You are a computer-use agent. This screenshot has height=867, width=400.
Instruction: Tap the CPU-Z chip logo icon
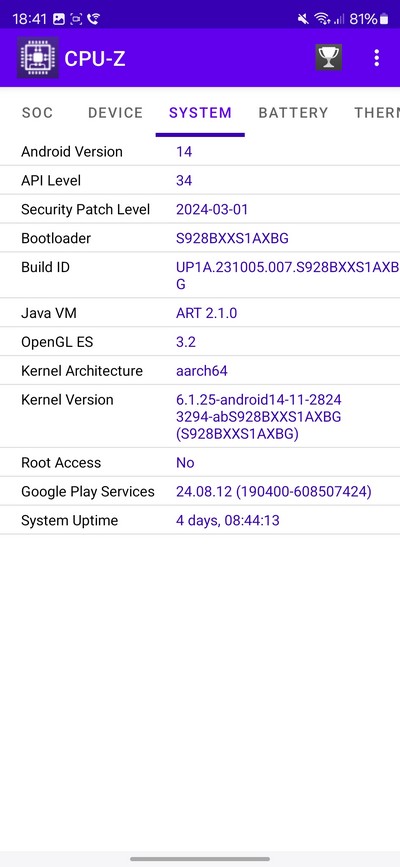37,58
